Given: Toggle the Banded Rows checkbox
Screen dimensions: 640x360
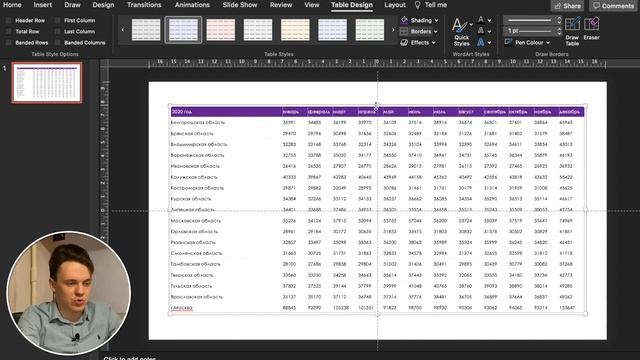Looking at the screenshot, I should click(x=9, y=42).
